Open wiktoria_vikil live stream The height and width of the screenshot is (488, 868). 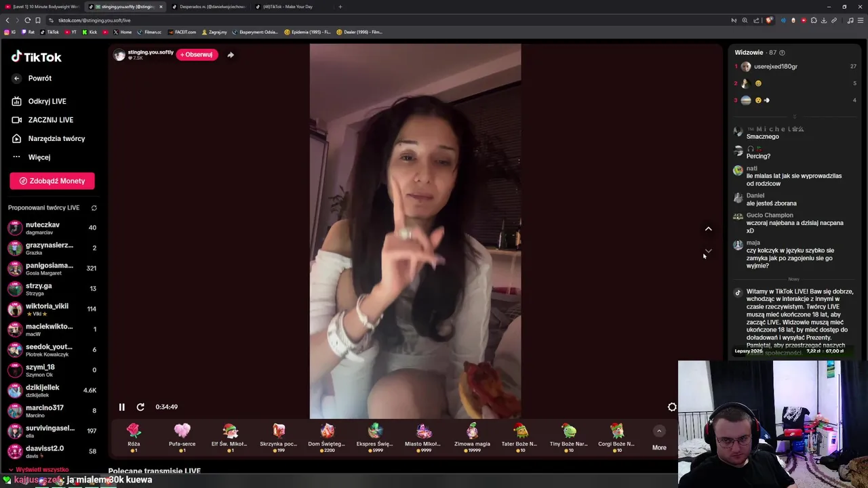[x=52, y=309]
